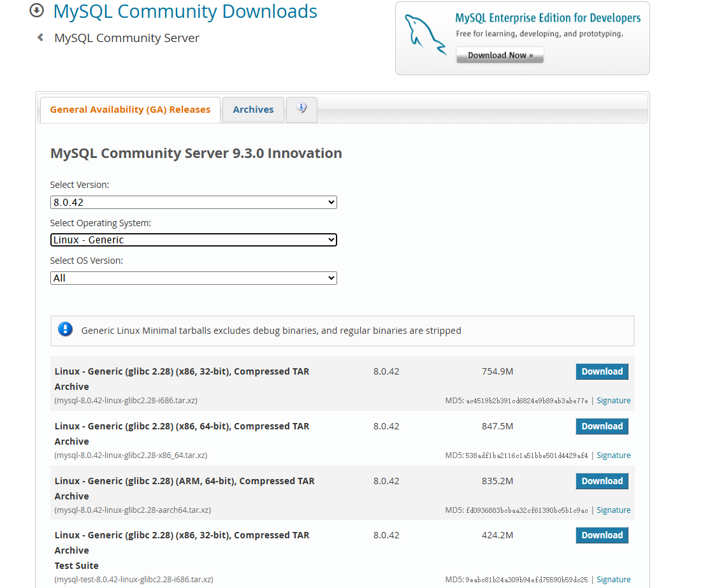Viewport: 710px width, 588px height.
Task: Open Signature link for x86_64.tar.xz file
Action: 613,455
